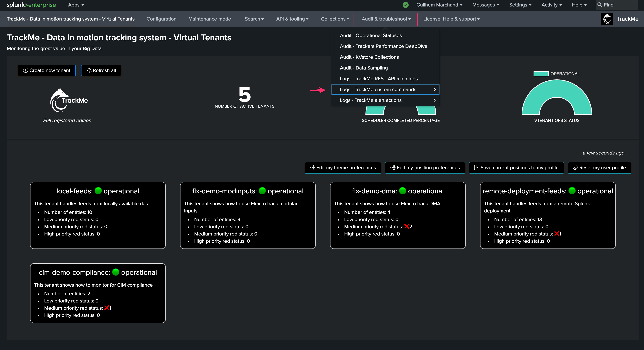Screen dimensions: 644x350
Task: Click sliders icon on theme preferences button
Action: point(312,168)
